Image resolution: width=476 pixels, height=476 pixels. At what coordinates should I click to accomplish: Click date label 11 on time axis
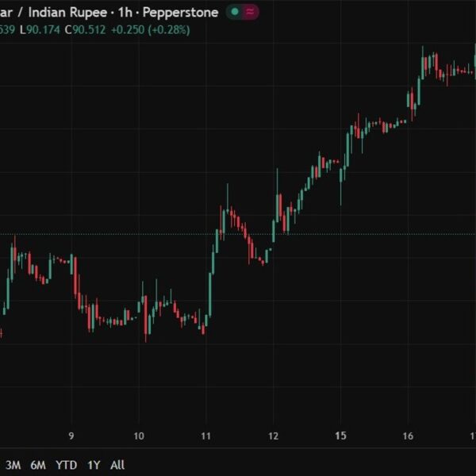[x=205, y=436]
